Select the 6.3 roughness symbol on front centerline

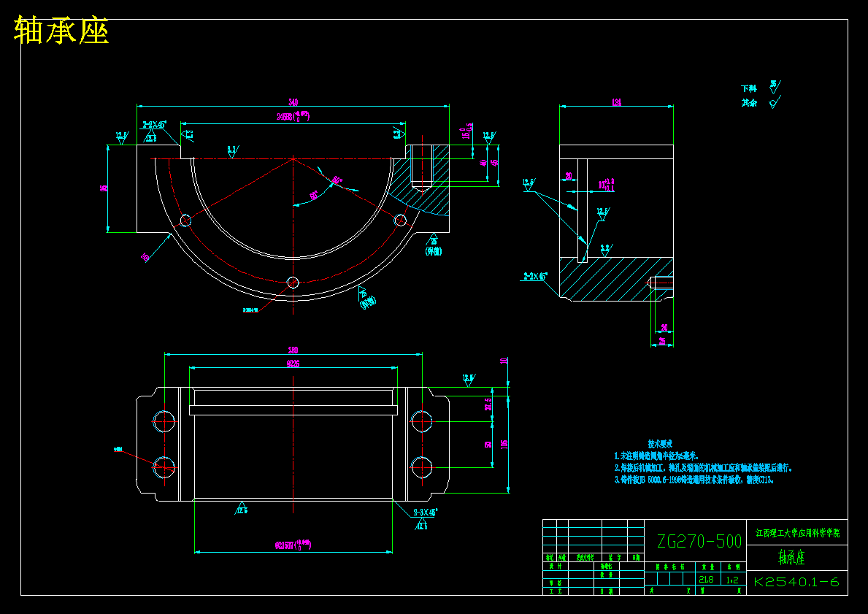(233, 151)
